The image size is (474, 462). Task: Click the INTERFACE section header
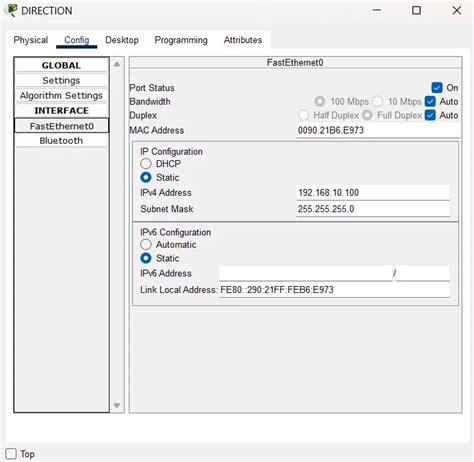pos(61,111)
